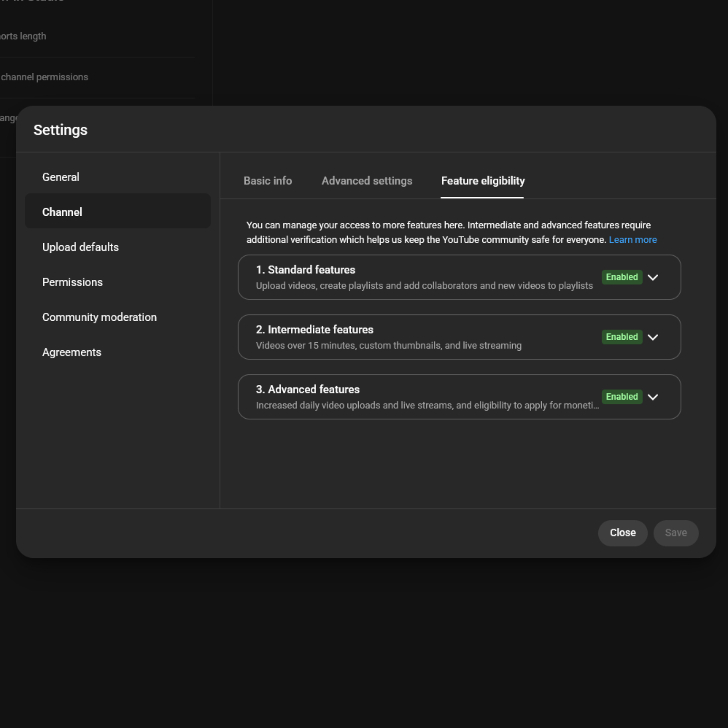This screenshot has height=728, width=728.
Task: Expand the Standard features chevron
Action: pos(653,277)
